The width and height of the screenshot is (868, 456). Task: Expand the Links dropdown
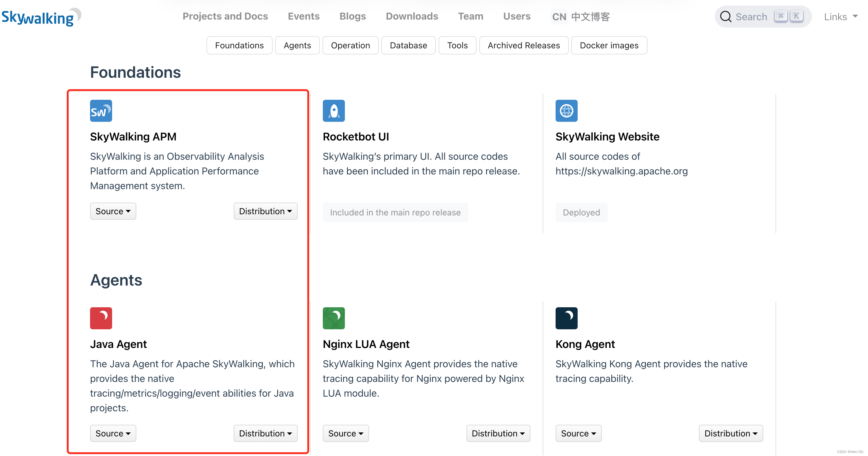(x=840, y=17)
